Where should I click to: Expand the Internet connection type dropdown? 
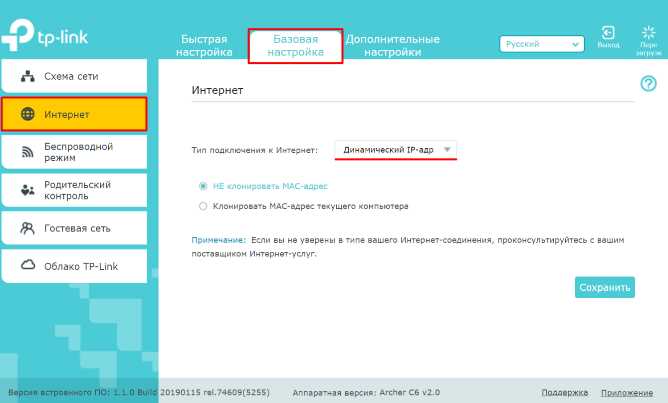click(396, 150)
